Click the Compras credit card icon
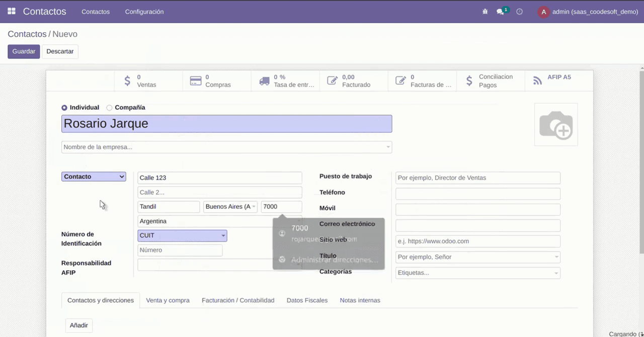 point(196,81)
